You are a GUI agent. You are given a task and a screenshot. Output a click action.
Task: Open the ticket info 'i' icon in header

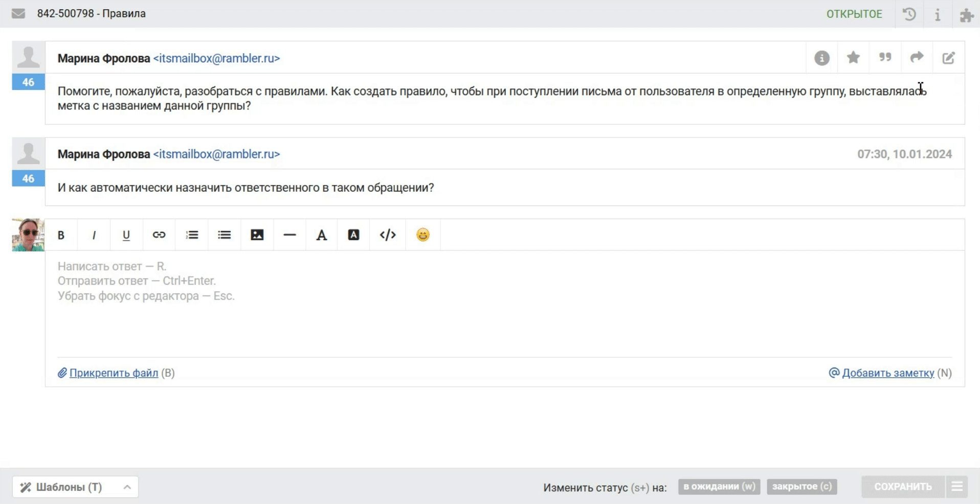938,14
